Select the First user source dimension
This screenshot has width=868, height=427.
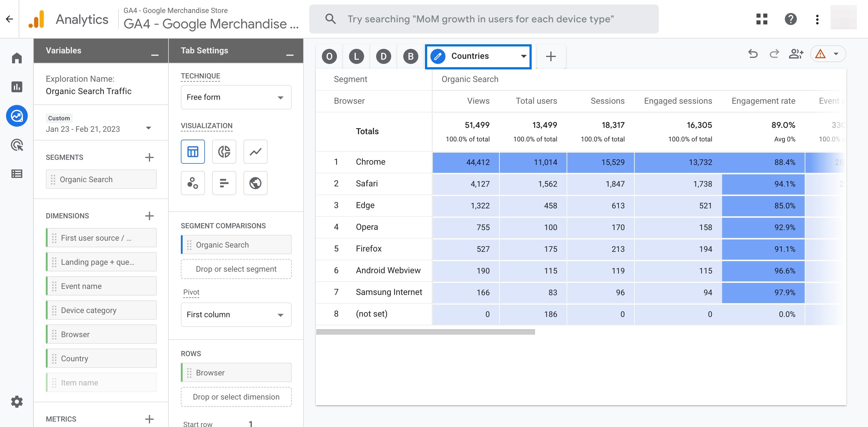101,238
